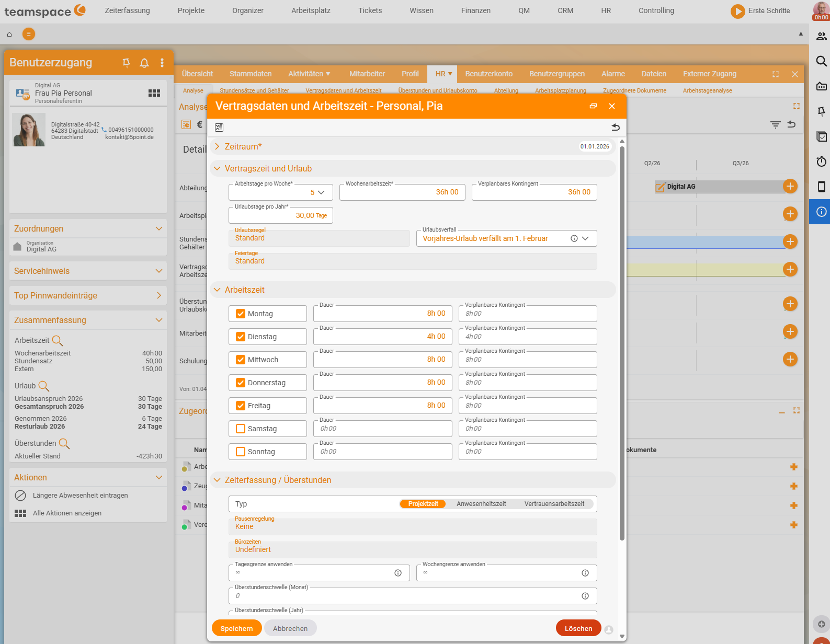This screenshot has height=644, width=830.
Task: Show info for Überstundenschwelle (Monat)
Action: pyautogui.click(x=585, y=596)
